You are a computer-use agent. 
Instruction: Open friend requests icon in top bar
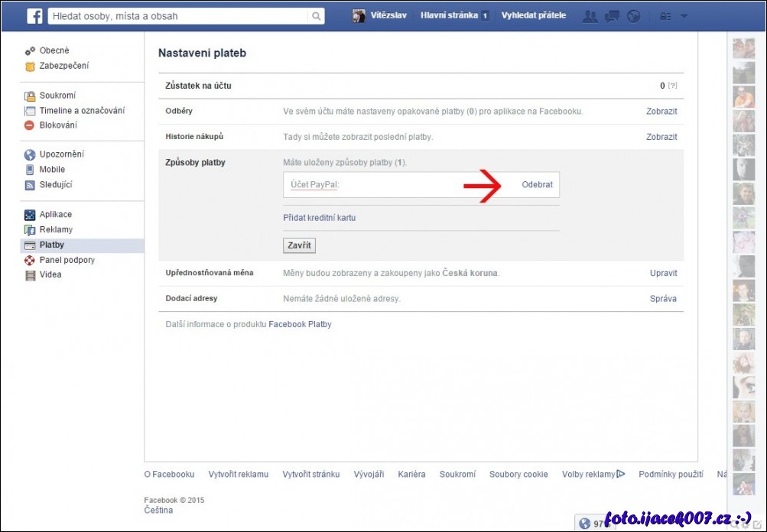pos(590,16)
